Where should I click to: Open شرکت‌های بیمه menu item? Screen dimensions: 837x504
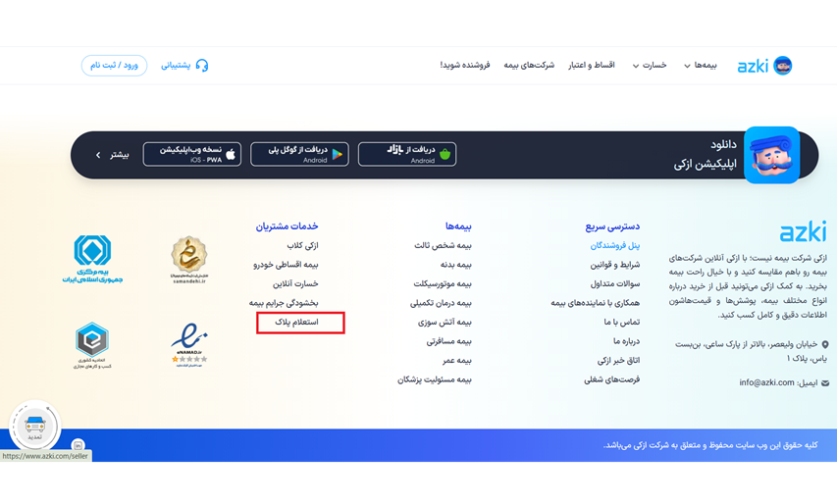(529, 65)
